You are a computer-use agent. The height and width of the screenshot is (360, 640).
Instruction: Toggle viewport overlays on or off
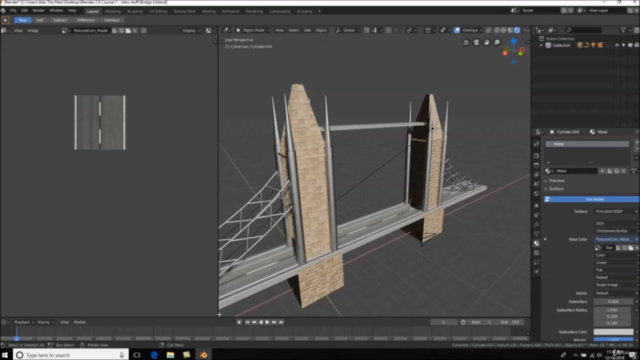[x=457, y=30]
